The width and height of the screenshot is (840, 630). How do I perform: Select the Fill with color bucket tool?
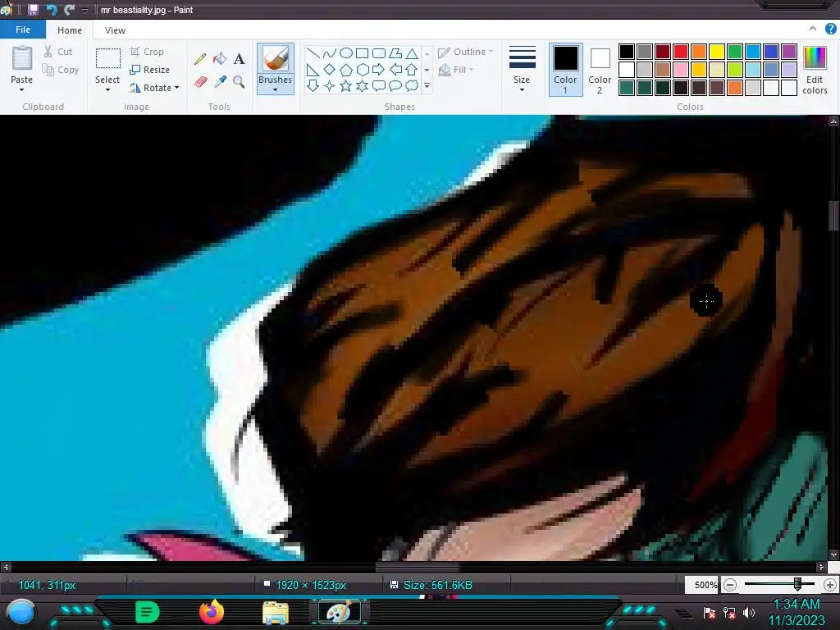[220, 59]
